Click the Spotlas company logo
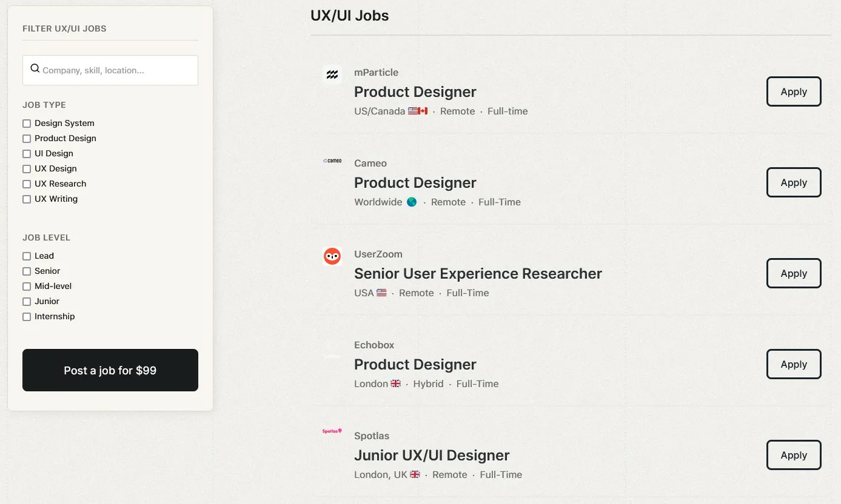This screenshot has height=504, width=841. [332, 431]
